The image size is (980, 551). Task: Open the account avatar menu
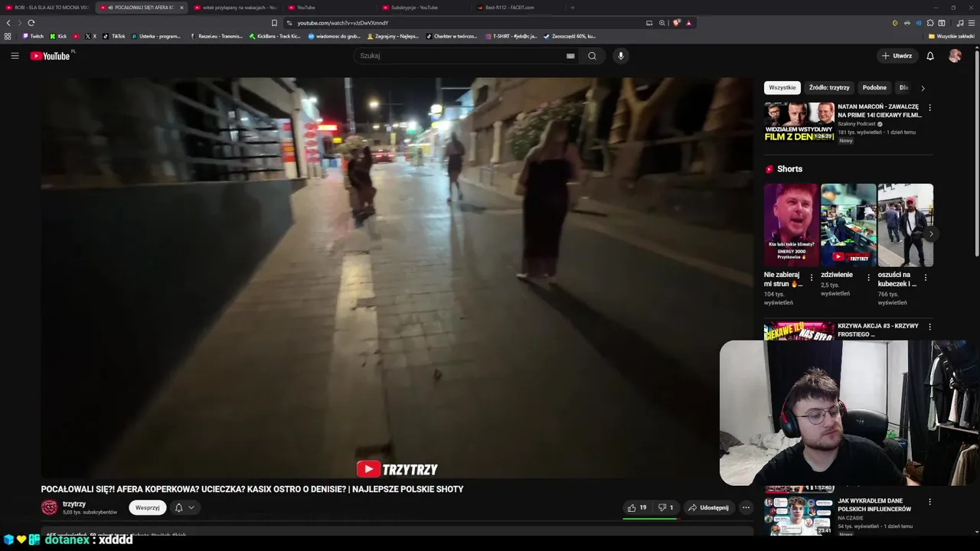tap(955, 56)
